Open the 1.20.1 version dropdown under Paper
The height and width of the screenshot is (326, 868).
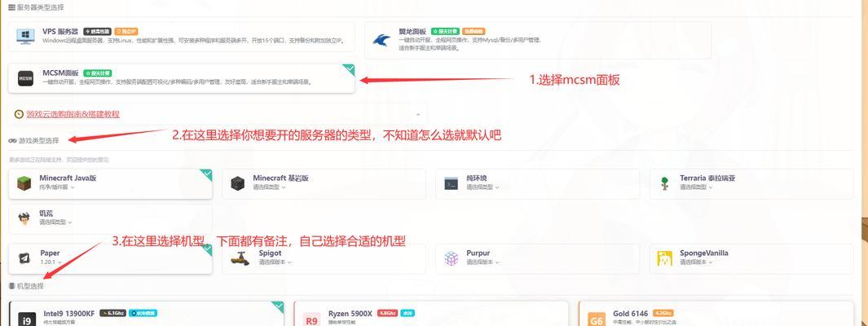pos(51,262)
